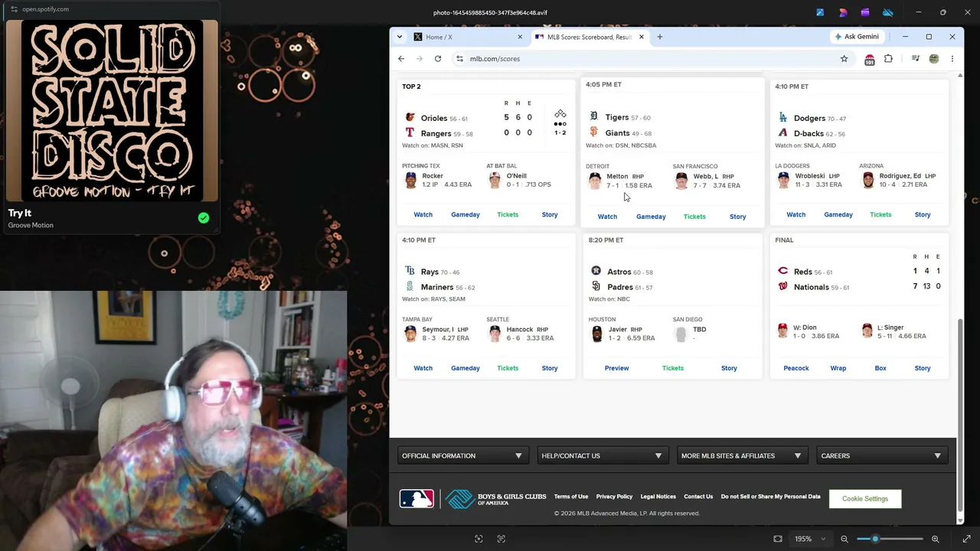Viewport: 980px width, 551px height.
Task: Click the Rays team logo
Action: pyautogui.click(x=410, y=271)
